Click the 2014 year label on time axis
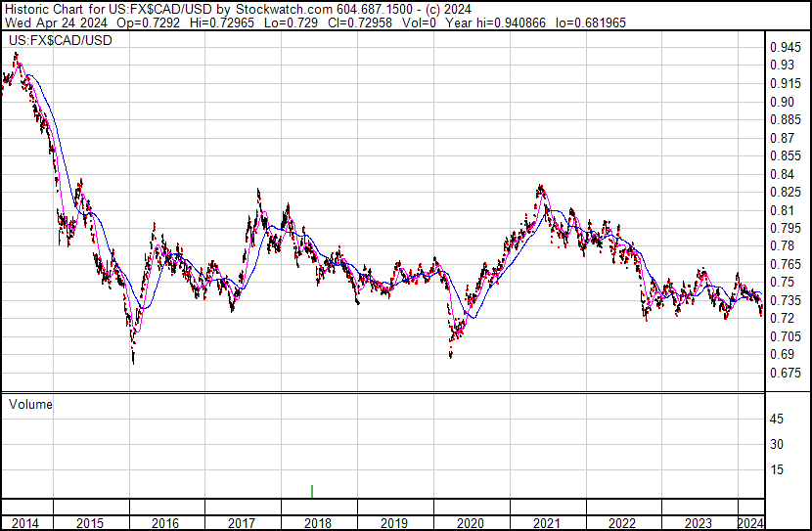 click(25, 523)
